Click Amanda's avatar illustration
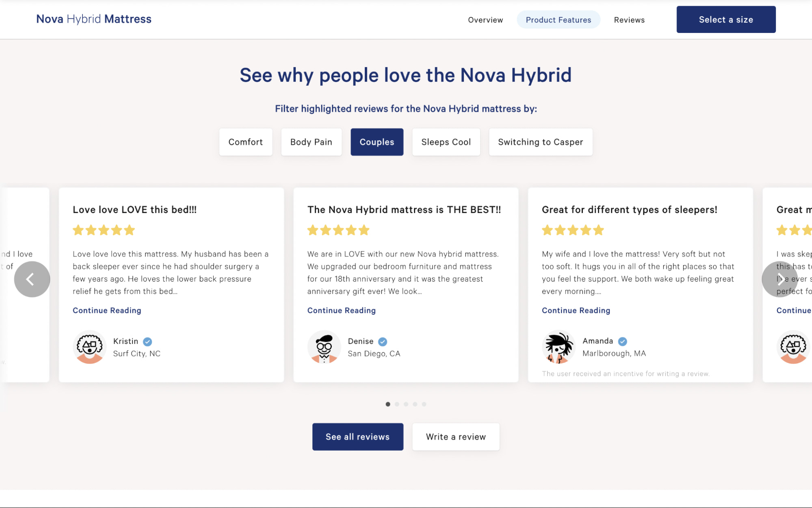This screenshot has width=812, height=508. (x=558, y=347)
